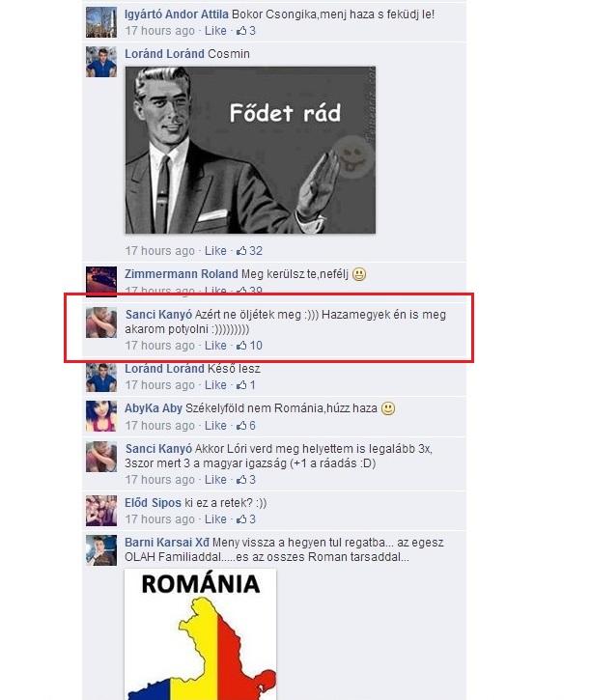Open Előd Sipos's profile avatar
This screenshot has height=700, width=590.
tap(101, 511)
